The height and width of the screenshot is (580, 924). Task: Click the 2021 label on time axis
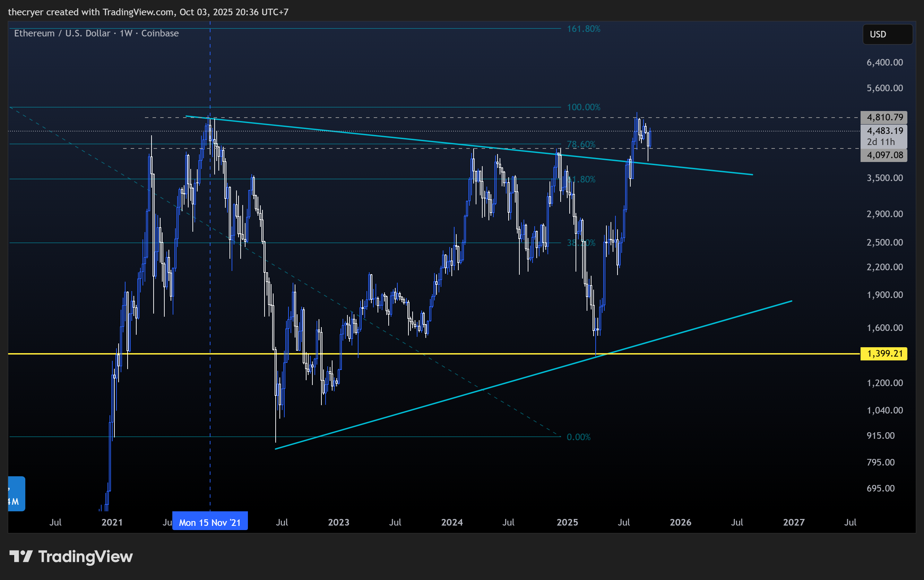[112, 522]
